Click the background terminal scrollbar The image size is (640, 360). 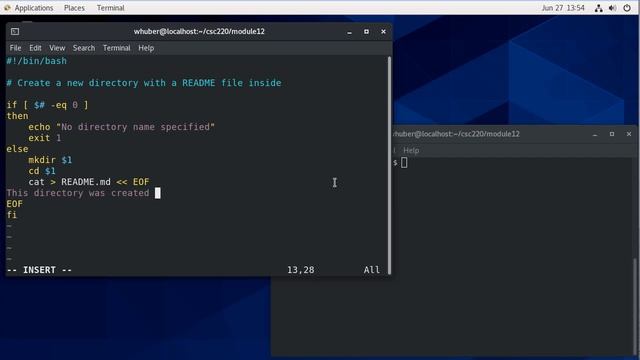click(x=634, y=306)
